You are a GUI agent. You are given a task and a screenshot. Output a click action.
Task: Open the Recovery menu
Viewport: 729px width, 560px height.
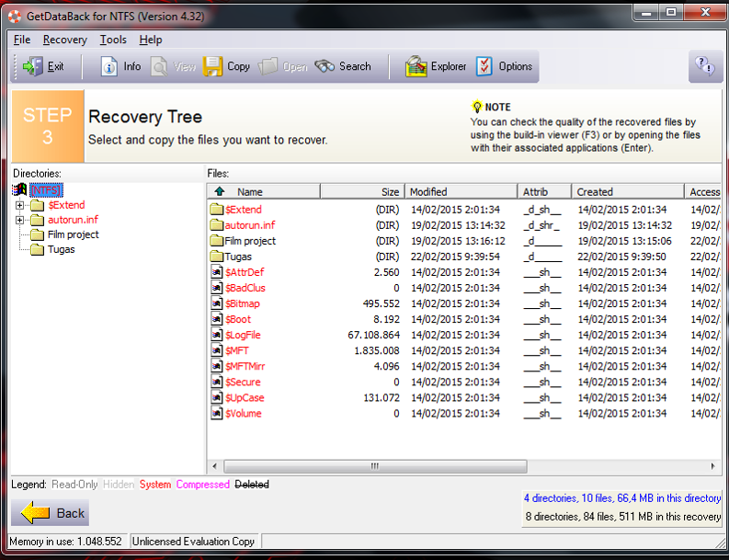pyautogui.click(x=65, y=40)
